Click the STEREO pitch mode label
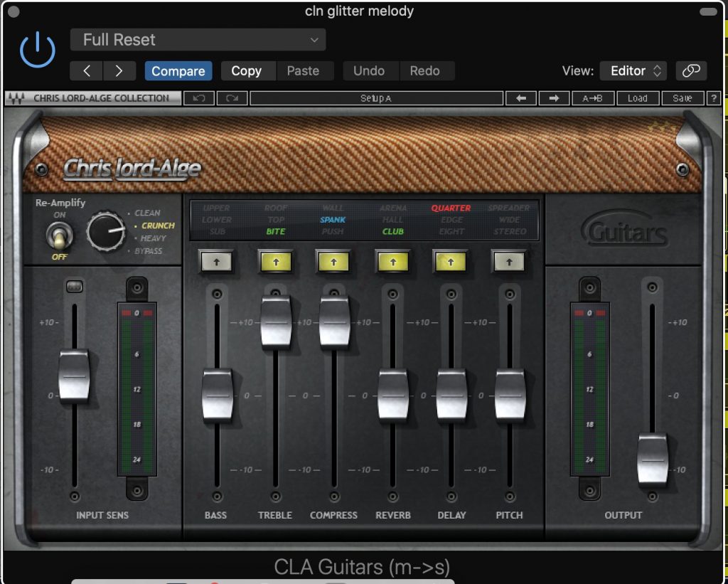This screenshot has width=728, height=584. pyautogui.click(x=510, y=231)
